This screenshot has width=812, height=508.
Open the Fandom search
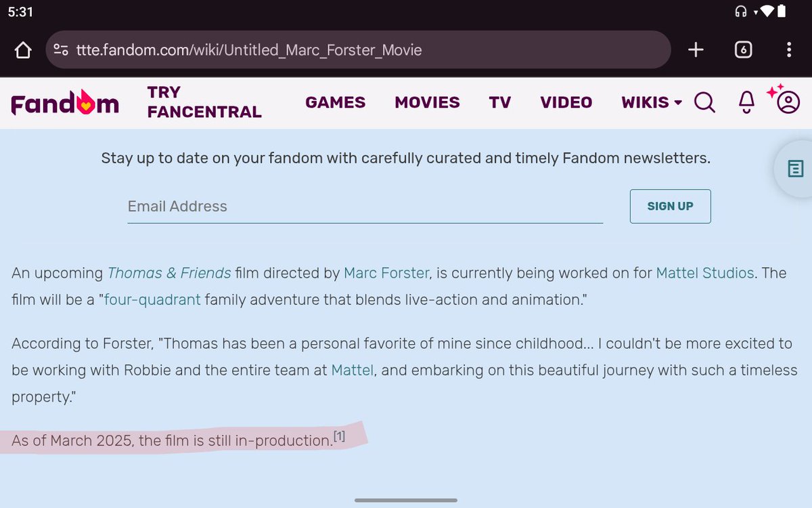[x=704, y=102]
